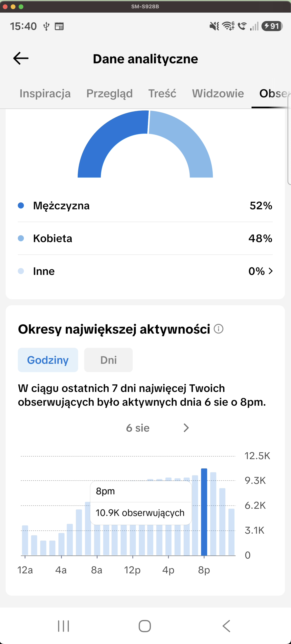Switch to the Widzowie tab
291x644 pixels.
218,94
